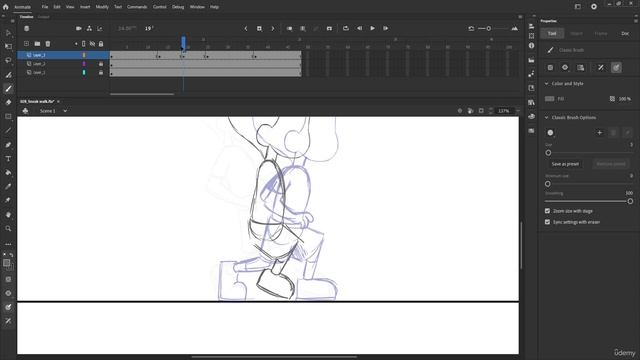Select the Text tool
The width and height of the screenshot is (640, 360).
[8, 159]
